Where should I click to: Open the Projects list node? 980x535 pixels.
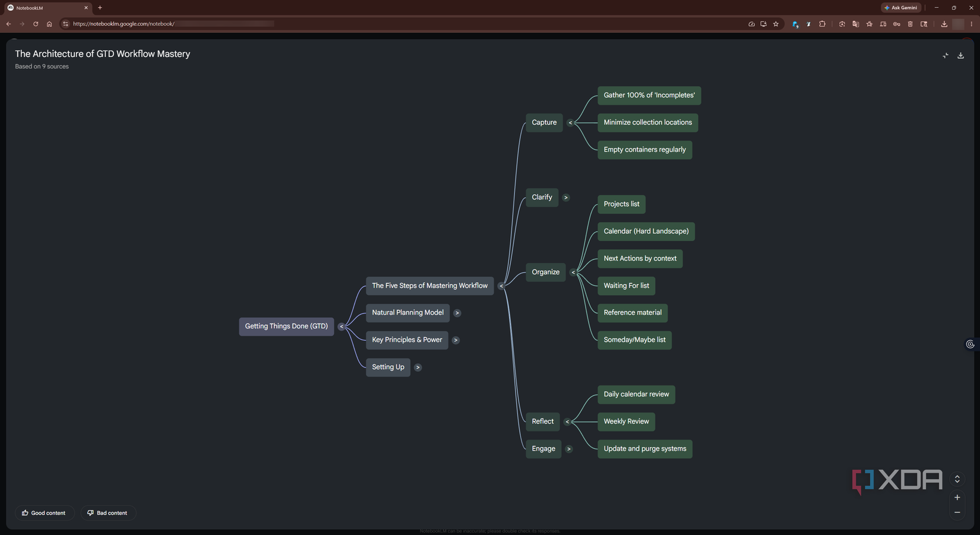point(621,204)
